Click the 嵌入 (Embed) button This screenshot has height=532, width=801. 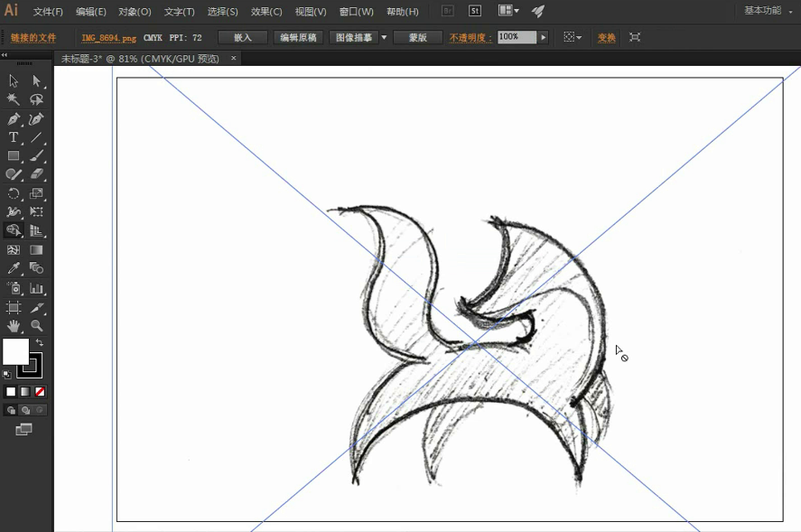(x=243, y=37)
